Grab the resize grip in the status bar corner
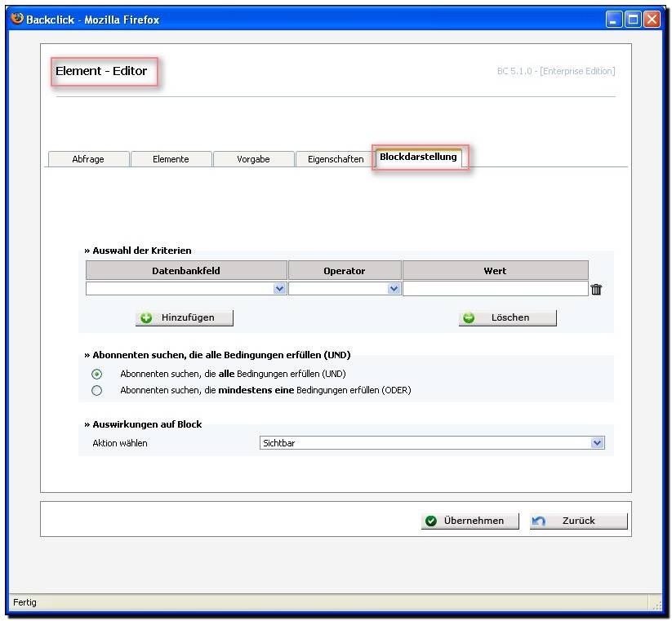The image size is (672, 621). 656,605
